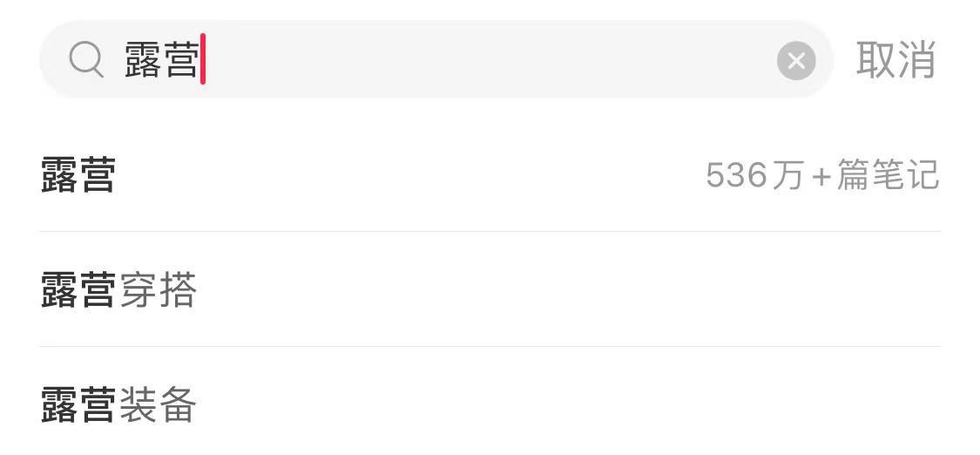Choose the 露营穿搭 suggestion

point(118,290)
